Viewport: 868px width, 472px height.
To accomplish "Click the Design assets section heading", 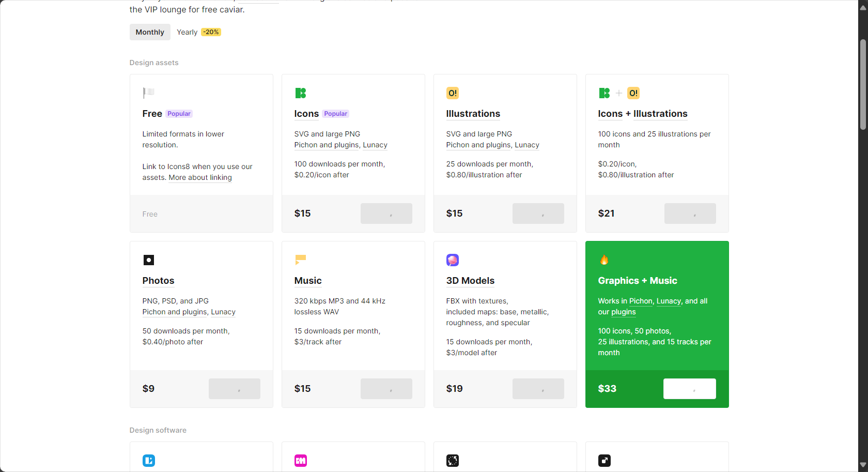I will [x=154, y=63].
